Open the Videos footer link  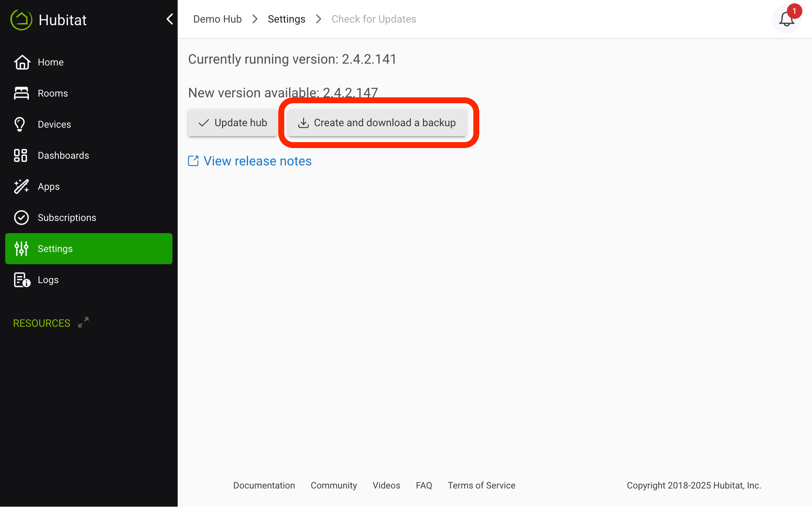386,485
